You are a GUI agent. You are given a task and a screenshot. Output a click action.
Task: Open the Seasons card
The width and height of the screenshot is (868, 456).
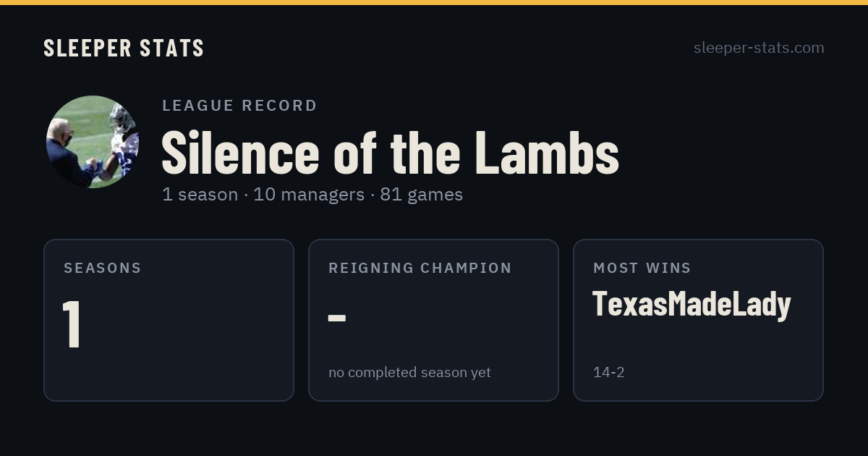click(169, 320)
